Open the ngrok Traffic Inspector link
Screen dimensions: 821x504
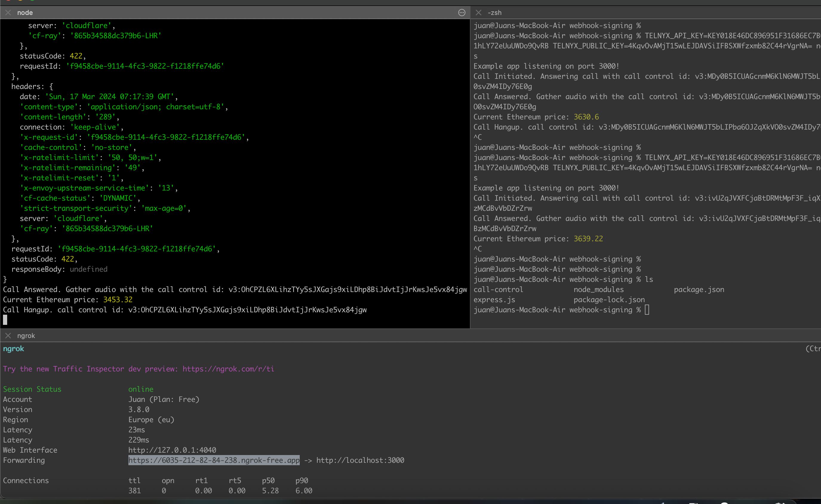click(x=228, y=369)
